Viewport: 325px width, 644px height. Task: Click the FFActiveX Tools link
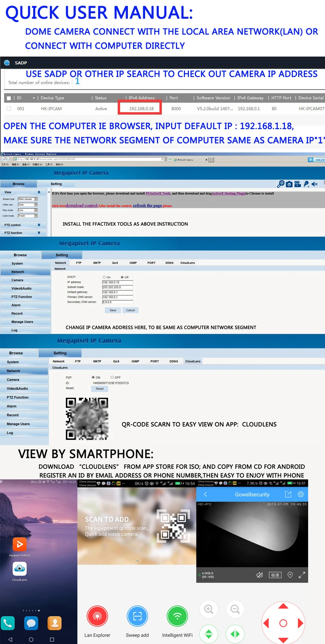click(158, 194)
